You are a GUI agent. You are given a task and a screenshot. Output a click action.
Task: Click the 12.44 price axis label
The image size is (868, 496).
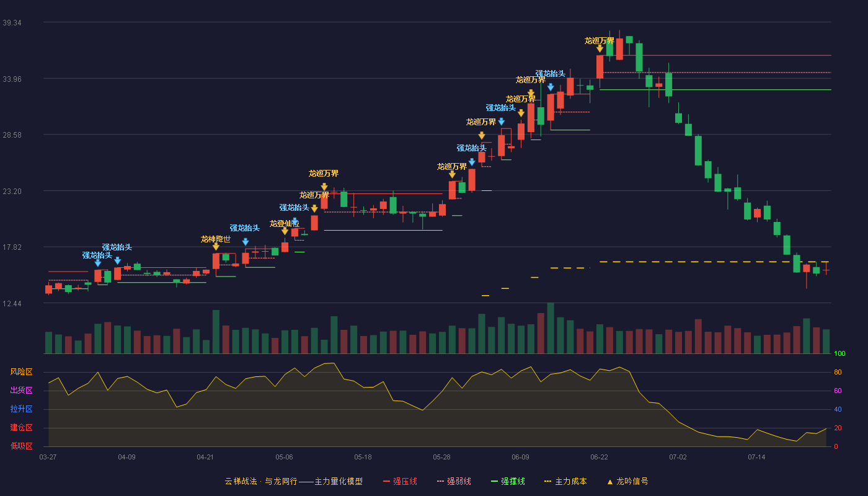12,303
